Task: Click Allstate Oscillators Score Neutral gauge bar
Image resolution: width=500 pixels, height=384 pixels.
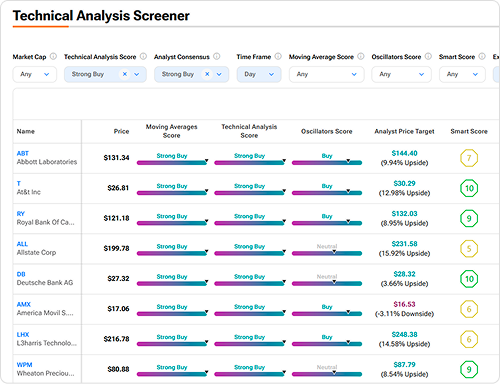Action: click(x=327, y=253)
